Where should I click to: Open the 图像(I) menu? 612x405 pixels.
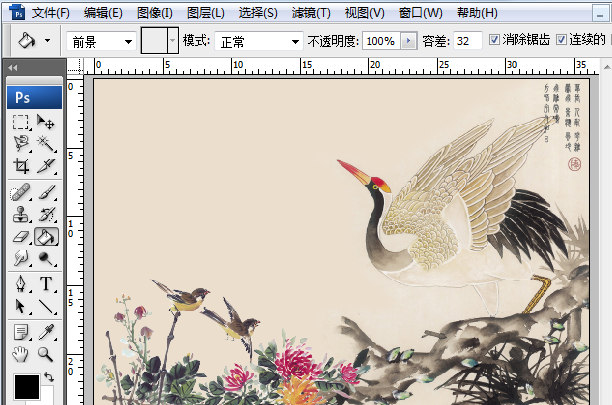pos(155,13)
